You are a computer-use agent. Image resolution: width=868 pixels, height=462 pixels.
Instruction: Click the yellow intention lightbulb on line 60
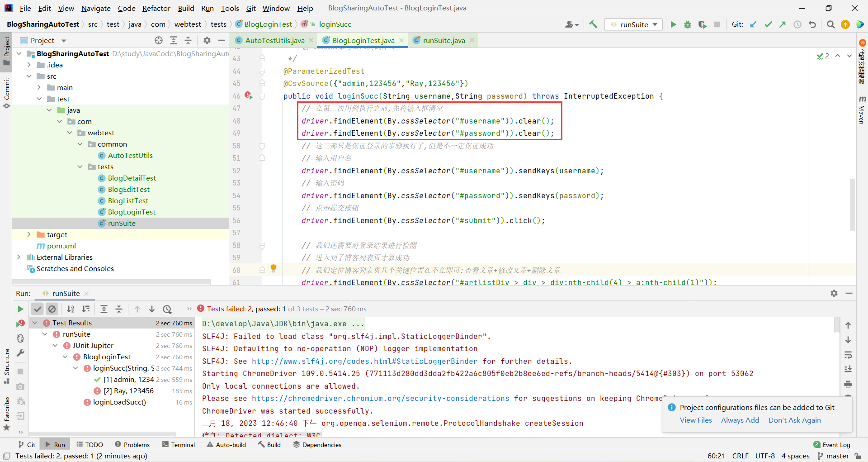coord(274,268)
